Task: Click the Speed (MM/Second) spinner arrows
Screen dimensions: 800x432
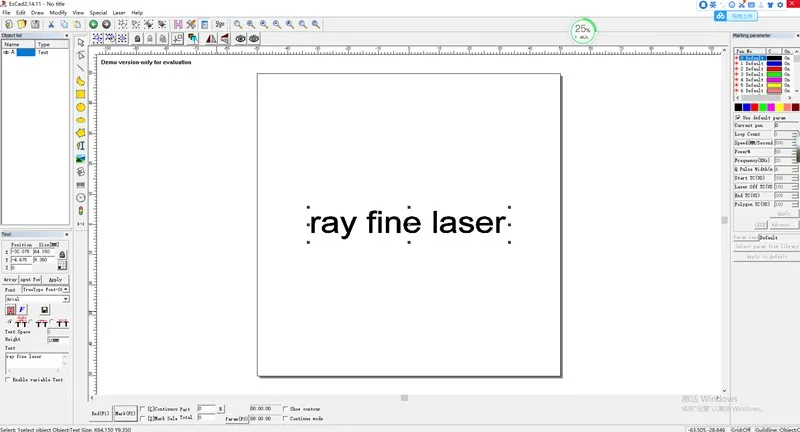Action: (x=794, y=143)
